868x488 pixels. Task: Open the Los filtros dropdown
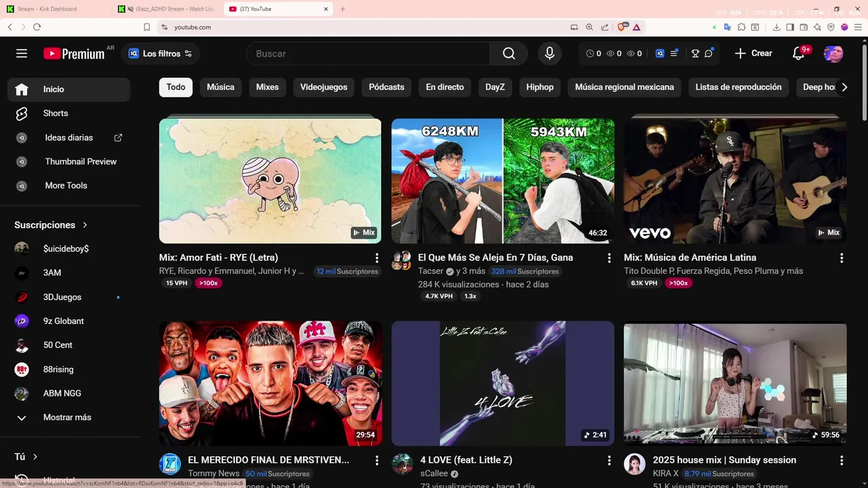[x=161, y=54]
